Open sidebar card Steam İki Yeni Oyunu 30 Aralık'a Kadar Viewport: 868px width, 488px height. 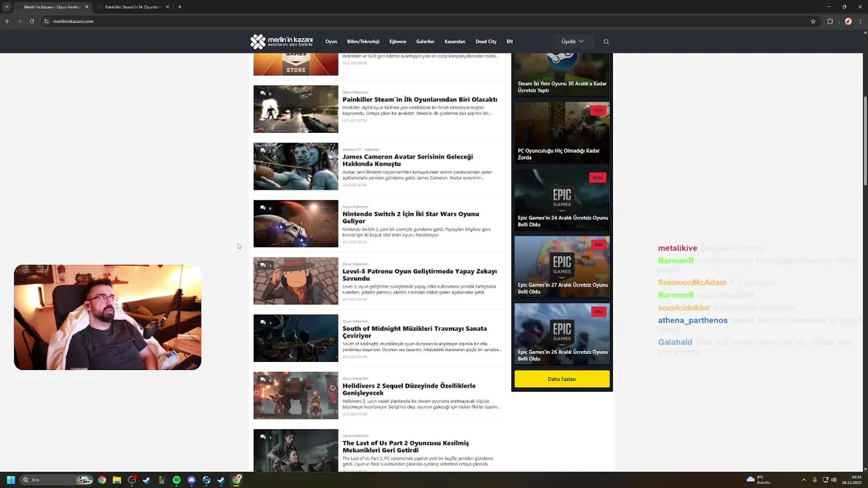click(562, 75)
